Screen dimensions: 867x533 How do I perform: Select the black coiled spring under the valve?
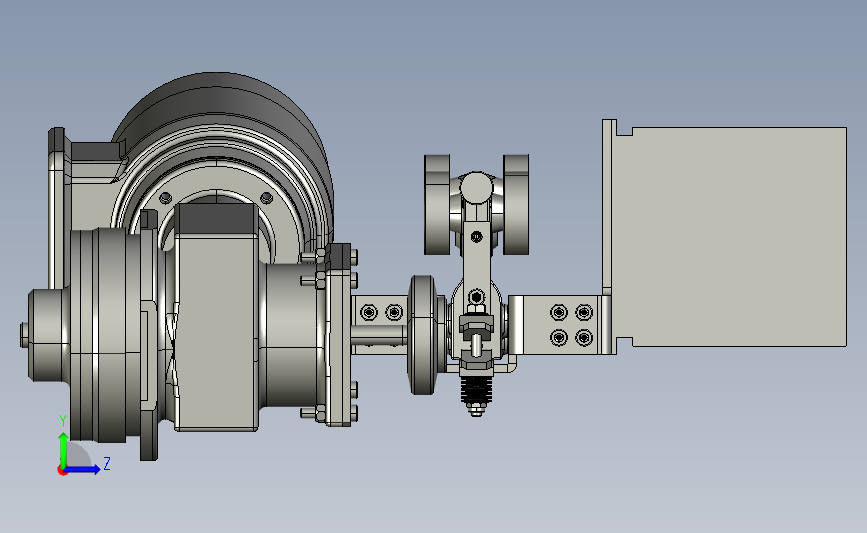click(475, 389)
